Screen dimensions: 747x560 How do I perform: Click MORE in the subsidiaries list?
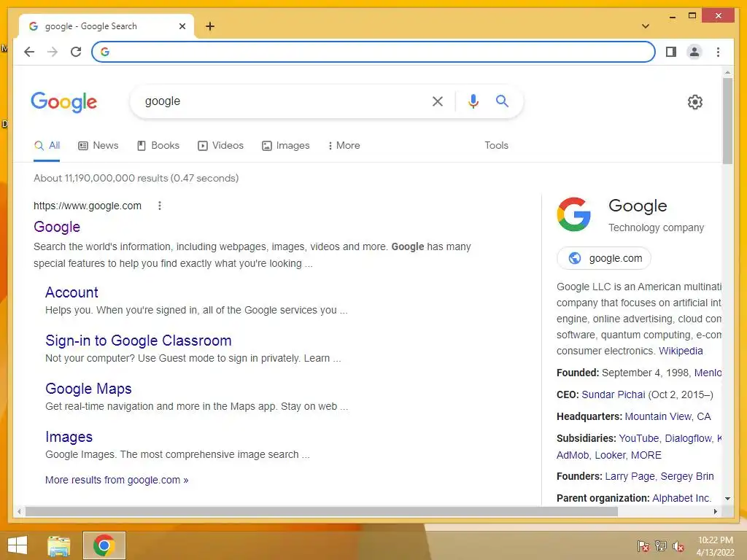[646, 455]
